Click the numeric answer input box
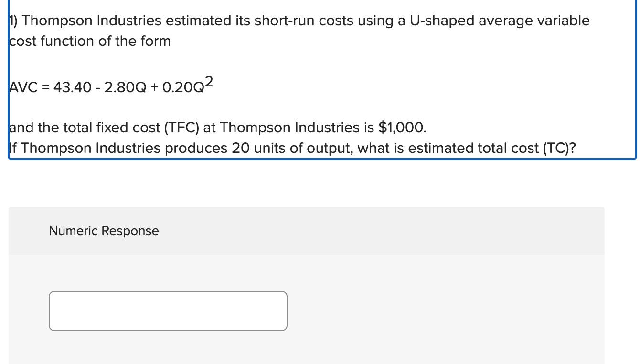640x364 pixels. click(168, 310)
